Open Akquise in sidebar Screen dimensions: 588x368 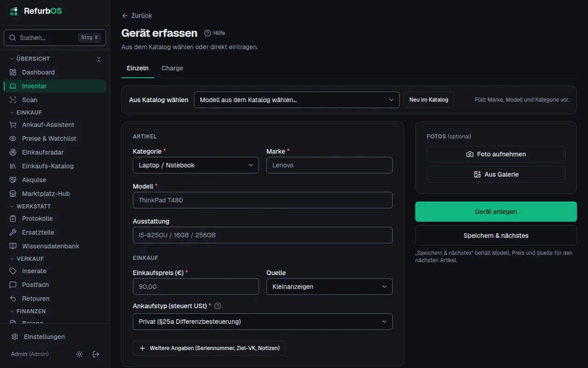55,180
